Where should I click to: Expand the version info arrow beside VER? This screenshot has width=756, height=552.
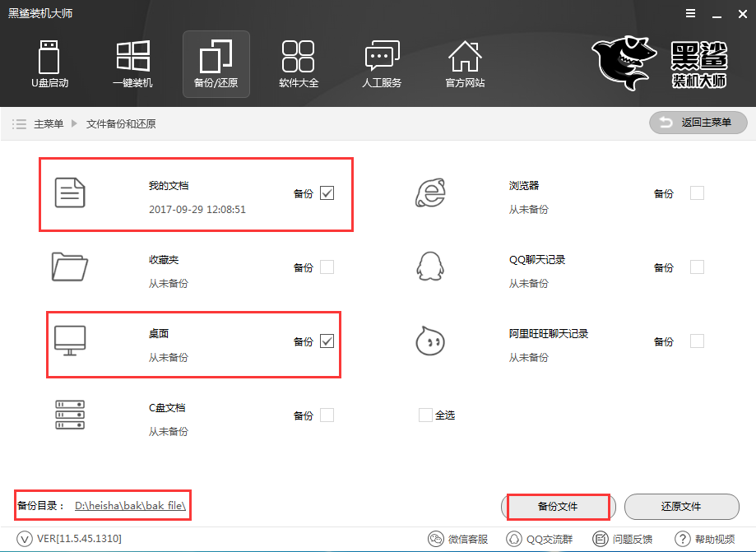[x=23, y=540]
